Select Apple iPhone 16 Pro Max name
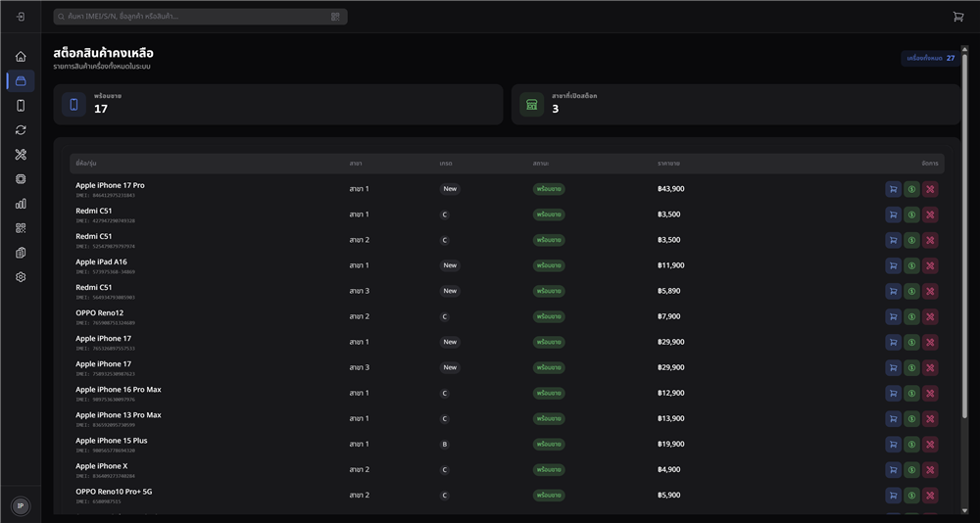The width and height of the screenshot is (980, 523). [x=119, y=389]
